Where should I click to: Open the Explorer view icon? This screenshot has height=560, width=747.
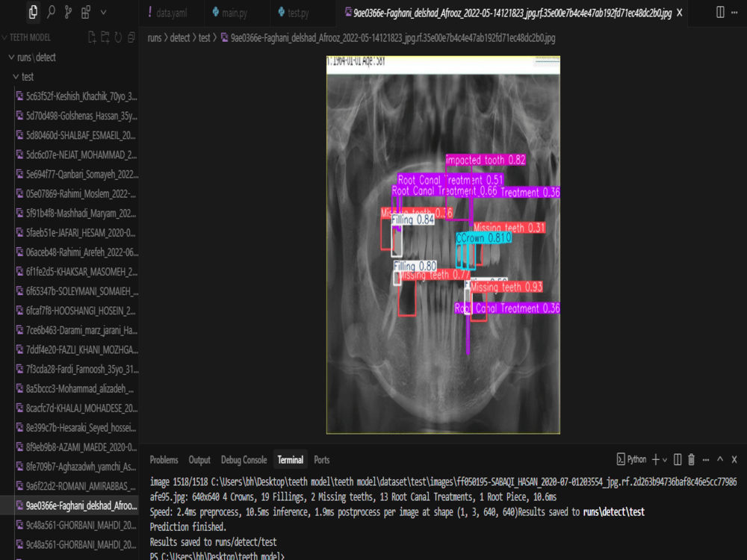pyautogui.click(x=33, y=12)
